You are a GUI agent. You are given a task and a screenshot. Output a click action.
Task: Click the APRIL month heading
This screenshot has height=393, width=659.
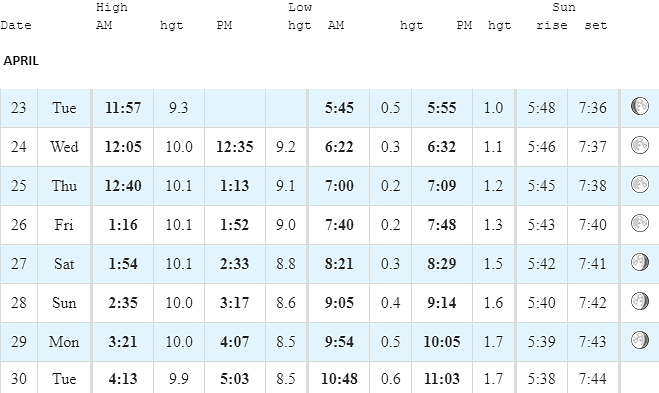point(21,61)
